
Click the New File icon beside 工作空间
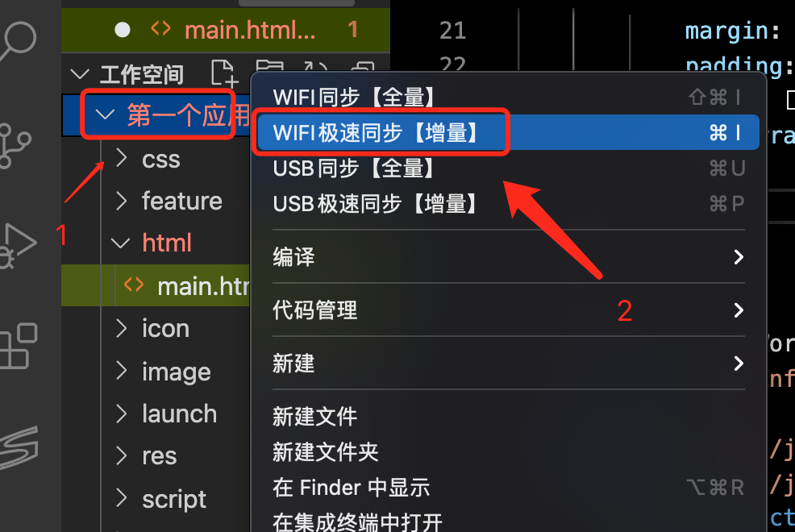click(224, 73)
